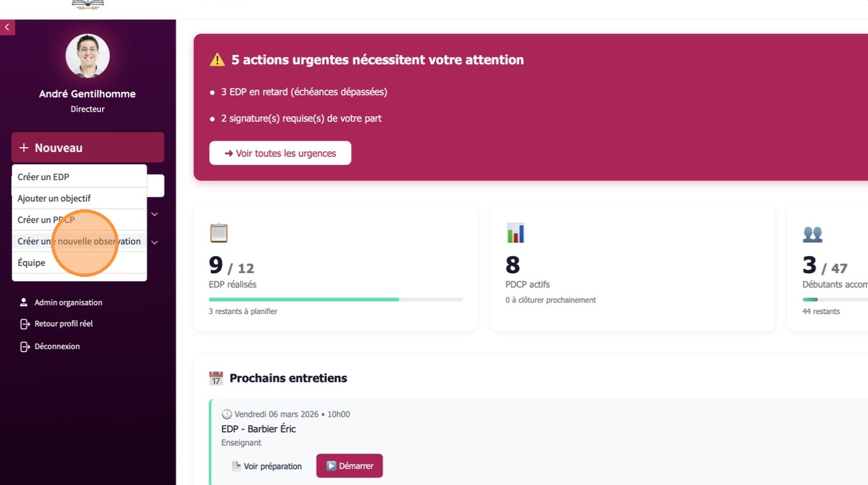This screenshot has width=868, height=485.
Task: Choose Équipe in the dropdown menu
Action: point(32,262)
